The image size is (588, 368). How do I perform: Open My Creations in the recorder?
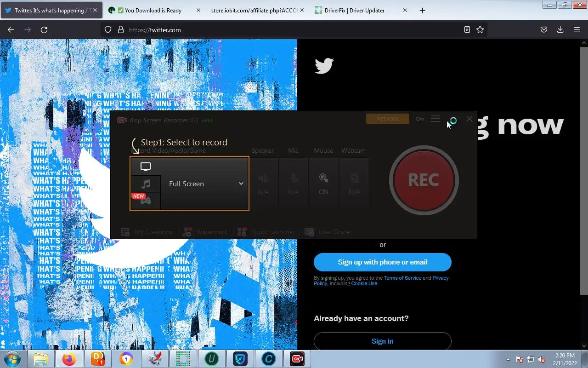[146, 232]
